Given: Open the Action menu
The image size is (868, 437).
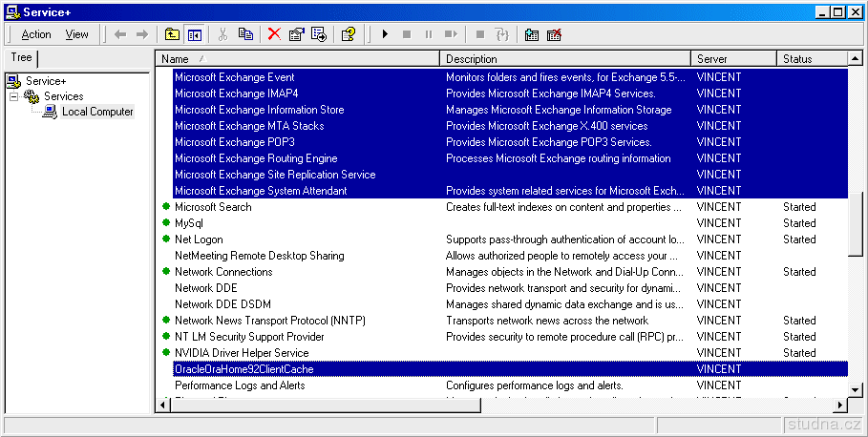Looking at the screenshot, I should [x=36, y=34].
